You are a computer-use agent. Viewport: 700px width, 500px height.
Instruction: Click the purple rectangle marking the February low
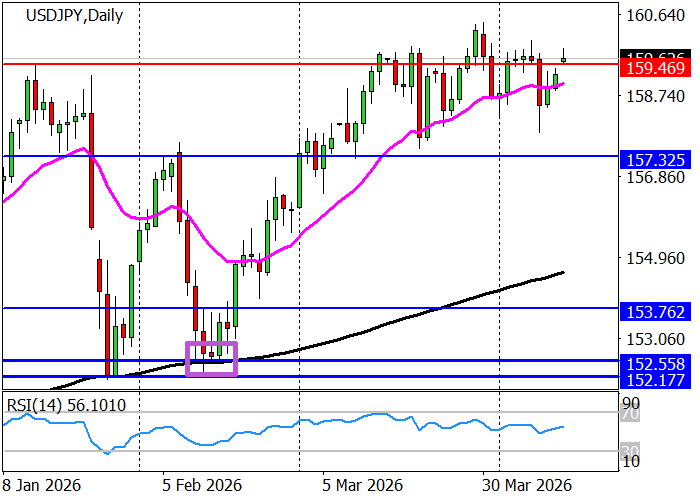(212, 358)
